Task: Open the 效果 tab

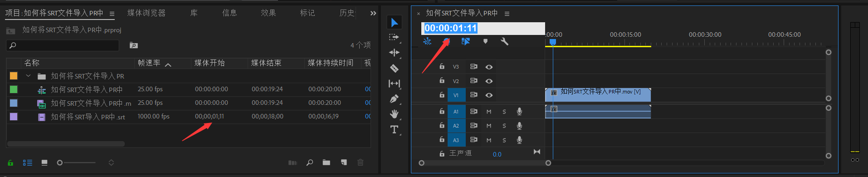Action: pyautogui.click(x=268, y=13)
